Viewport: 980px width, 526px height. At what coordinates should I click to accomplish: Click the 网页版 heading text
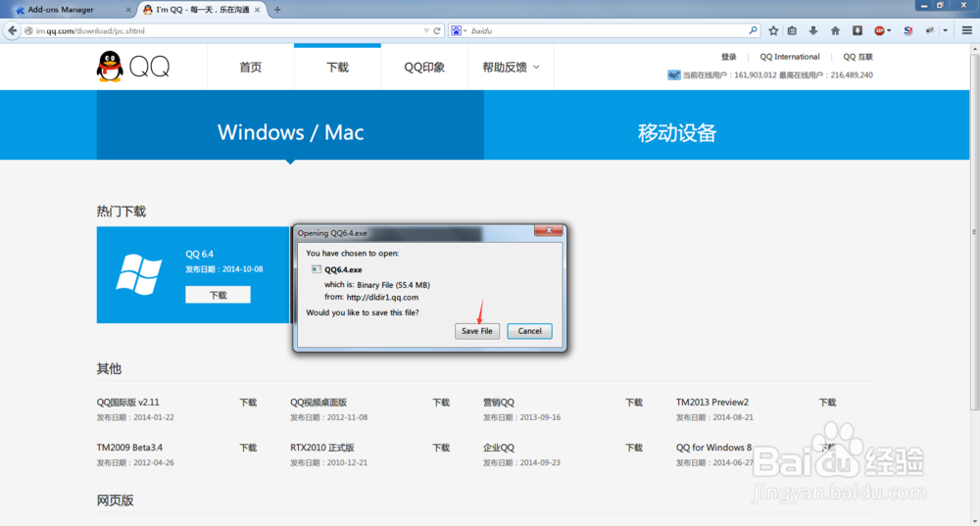point(115,501)
